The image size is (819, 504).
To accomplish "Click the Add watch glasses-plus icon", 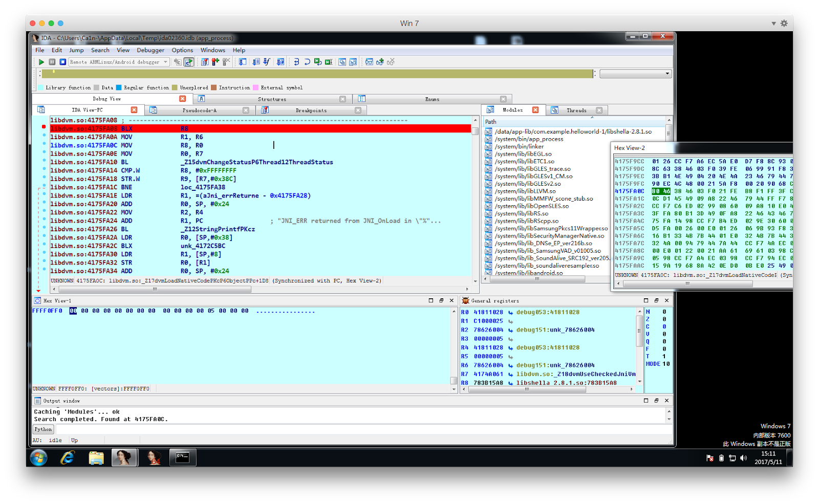I will tap(380, 62).
